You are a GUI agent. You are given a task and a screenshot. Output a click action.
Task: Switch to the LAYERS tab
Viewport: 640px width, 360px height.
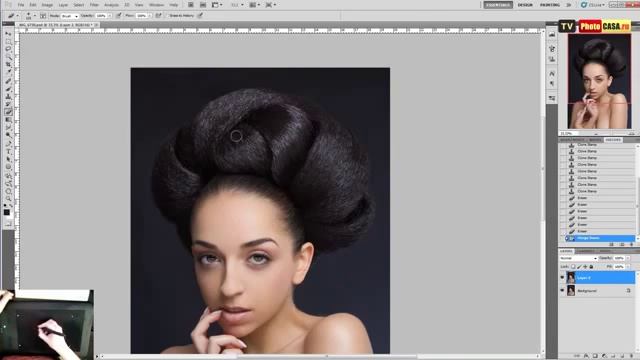(x=566, y=251)
